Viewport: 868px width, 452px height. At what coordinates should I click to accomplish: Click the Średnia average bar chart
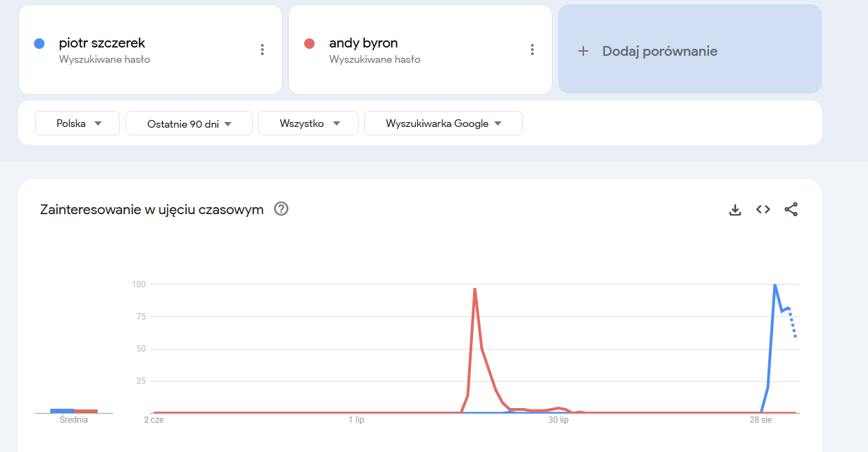74,410
